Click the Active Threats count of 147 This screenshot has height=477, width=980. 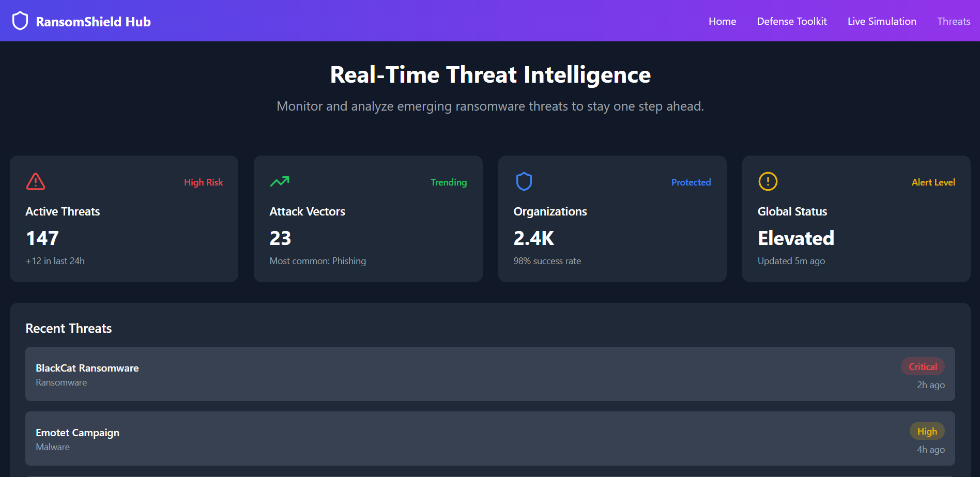42,238
